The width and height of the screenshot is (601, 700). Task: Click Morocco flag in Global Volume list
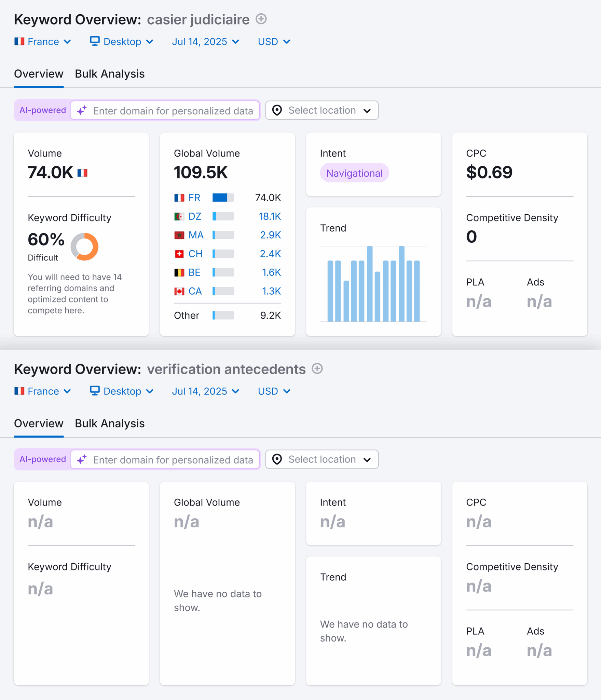[x=179, y=235]
